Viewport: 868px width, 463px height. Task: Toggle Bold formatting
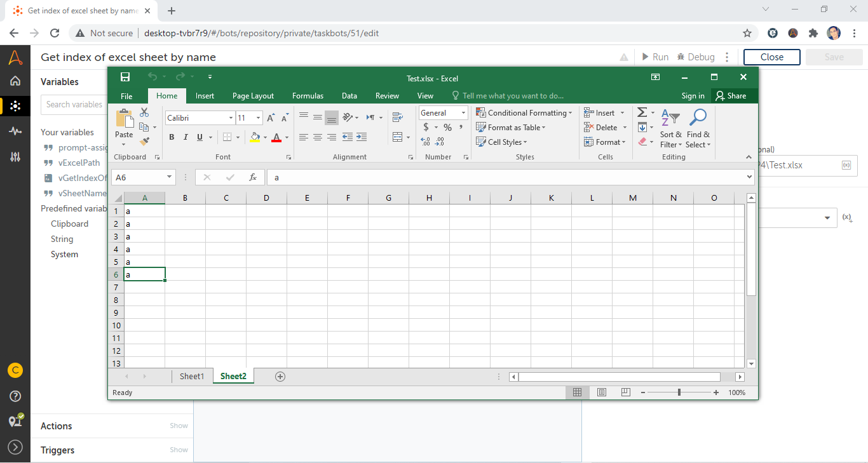[172, 137]
